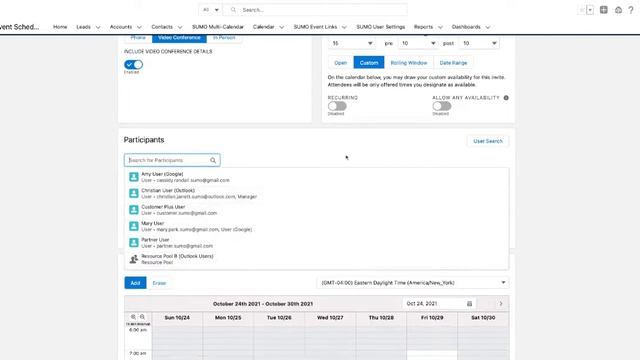Click the Fri 10/29 column header

point(432,318)
